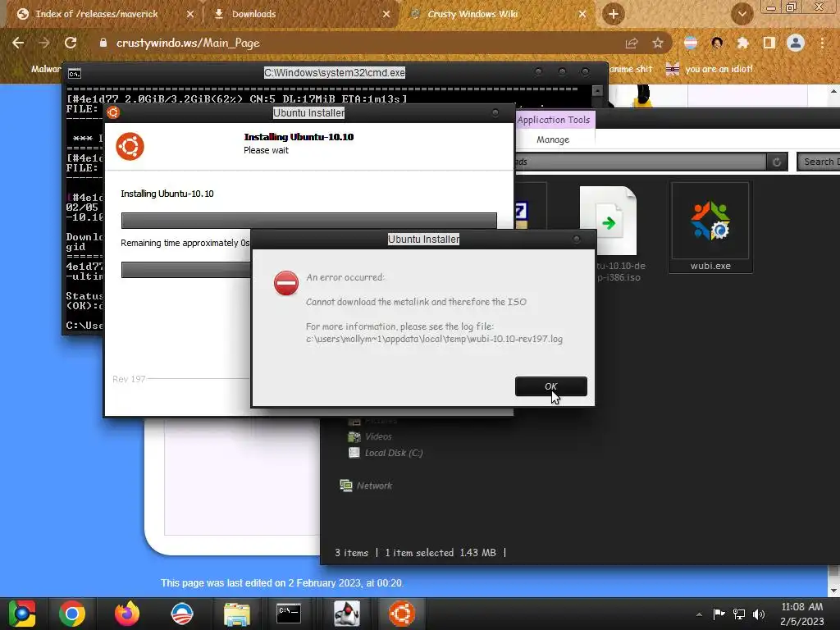Toggle the browser side panel icon

tap(769, 43)
